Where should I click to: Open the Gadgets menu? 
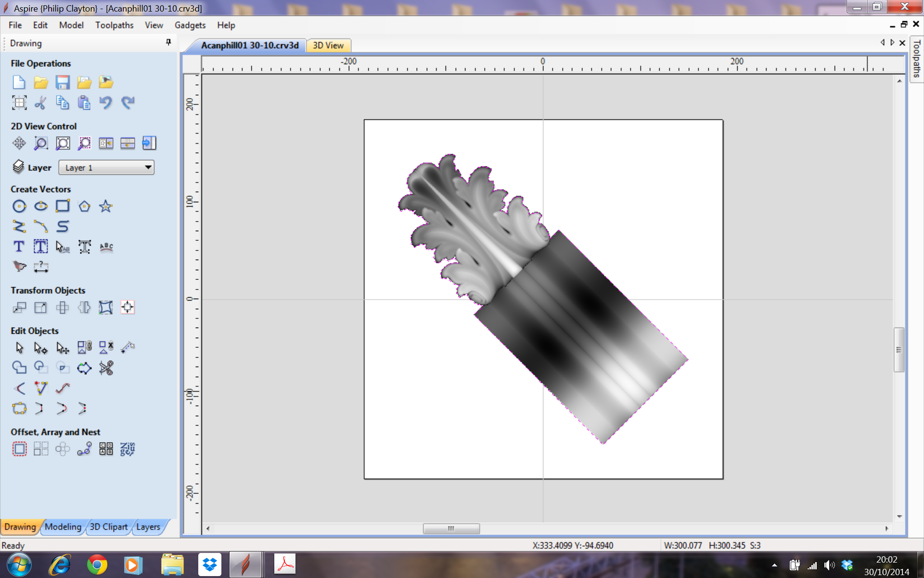coord(190,25)
